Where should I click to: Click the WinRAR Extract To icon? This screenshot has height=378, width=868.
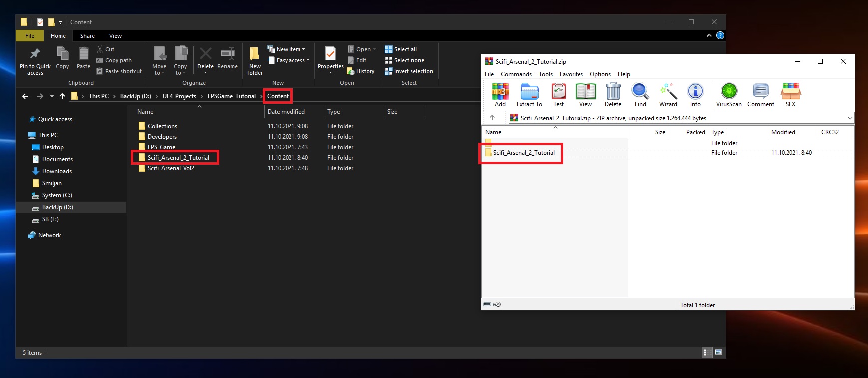(529, 94)
